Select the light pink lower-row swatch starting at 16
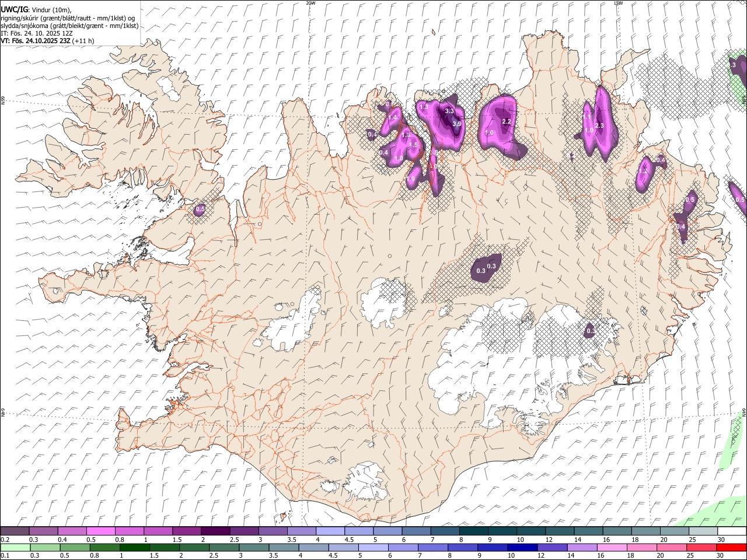This screenshot has height=560, width=747. pyautogui.click(x=612, y=547)
